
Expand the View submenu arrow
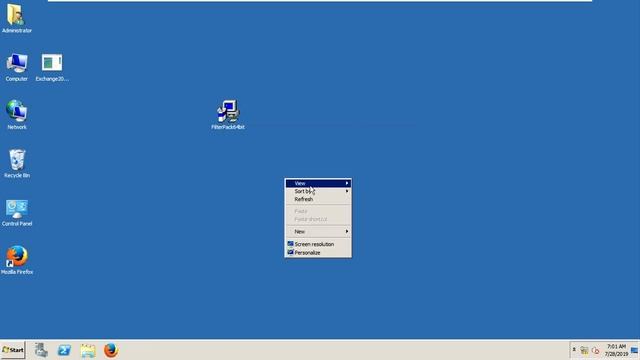(347, 183)
